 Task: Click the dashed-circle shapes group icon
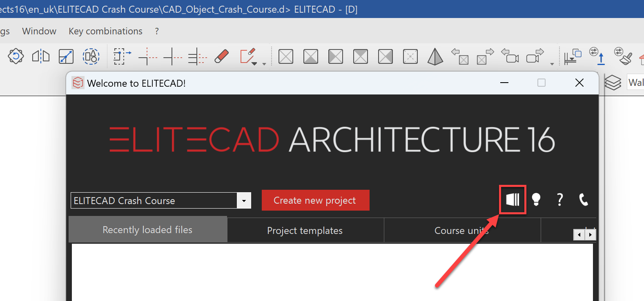point(91,56)
